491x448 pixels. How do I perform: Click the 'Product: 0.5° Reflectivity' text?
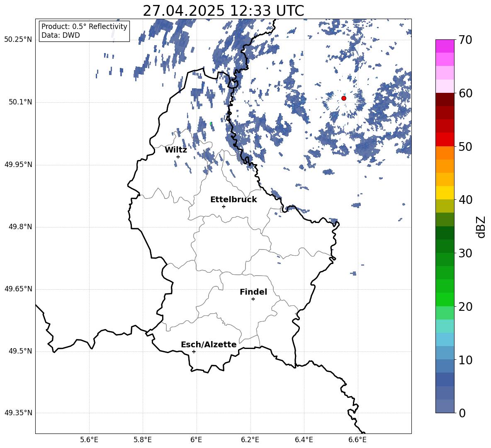[84, 27]
